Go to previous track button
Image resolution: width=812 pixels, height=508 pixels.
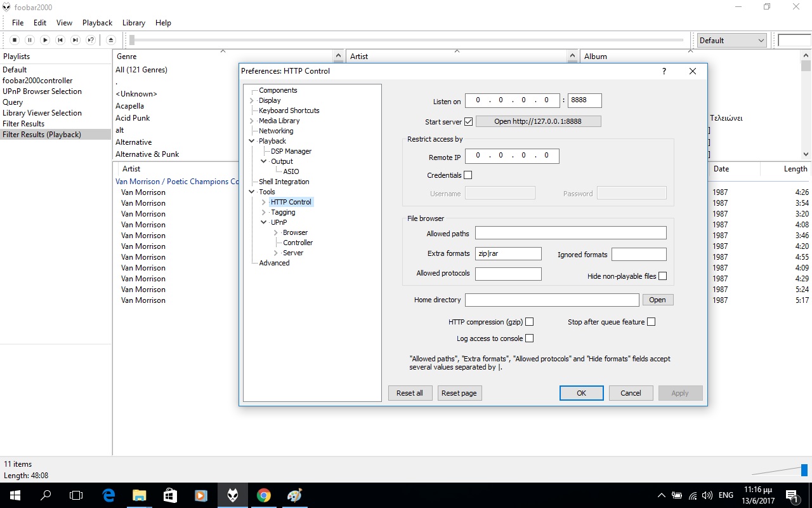click(x=60, y=40)
